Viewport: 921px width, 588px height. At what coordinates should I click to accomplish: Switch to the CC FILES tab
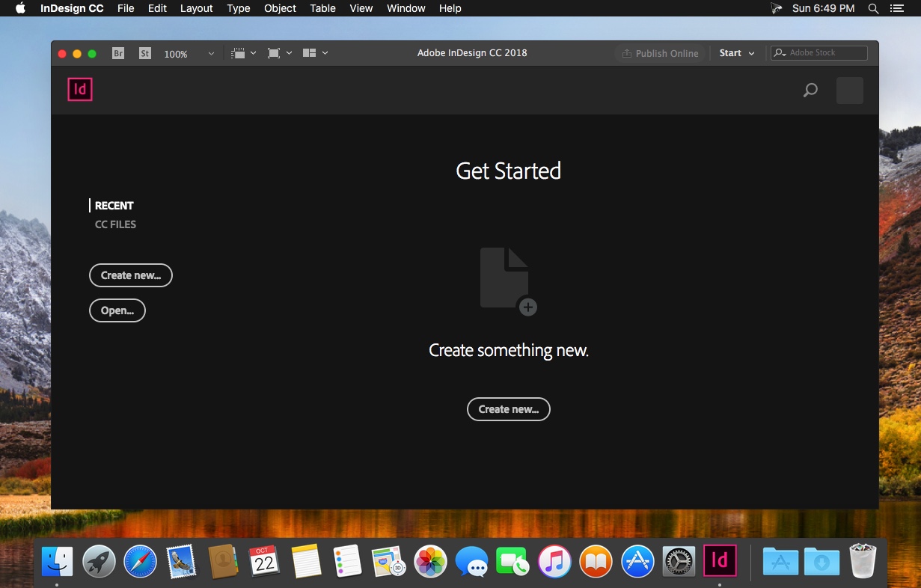[x=115, y=224]
